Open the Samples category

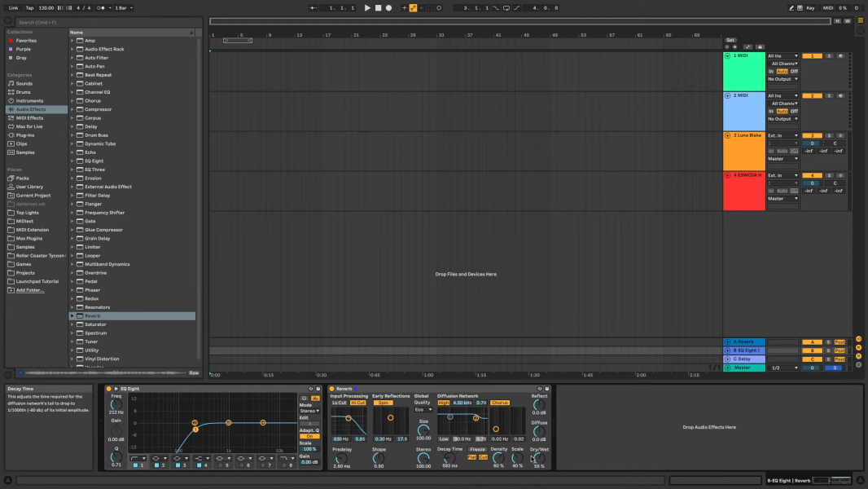pos(25,152)
